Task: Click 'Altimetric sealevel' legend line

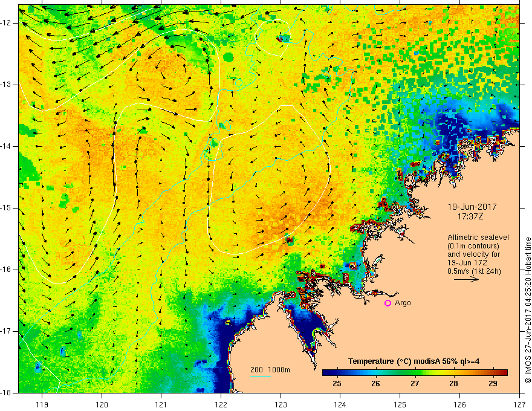Action: click(478, 238)
